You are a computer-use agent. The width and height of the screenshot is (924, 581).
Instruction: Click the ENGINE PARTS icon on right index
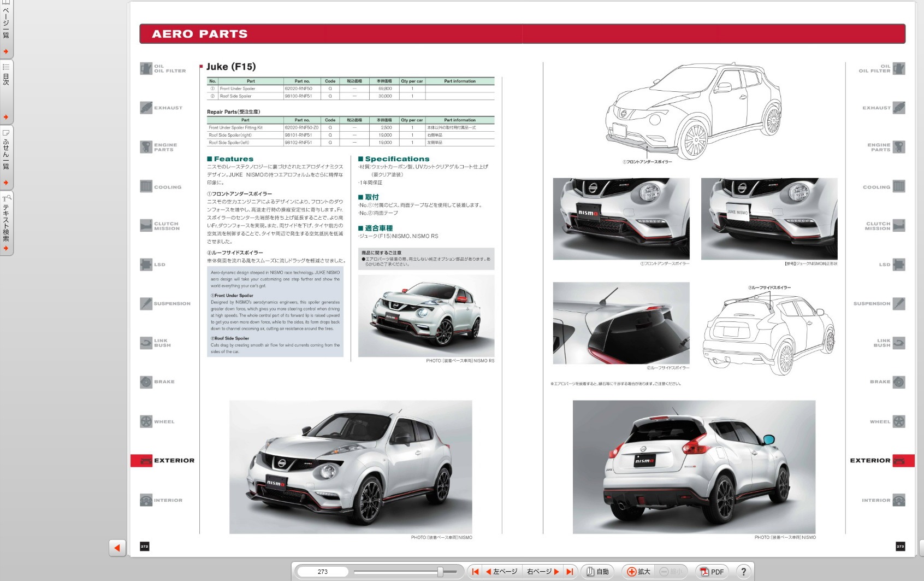(899, 147)
